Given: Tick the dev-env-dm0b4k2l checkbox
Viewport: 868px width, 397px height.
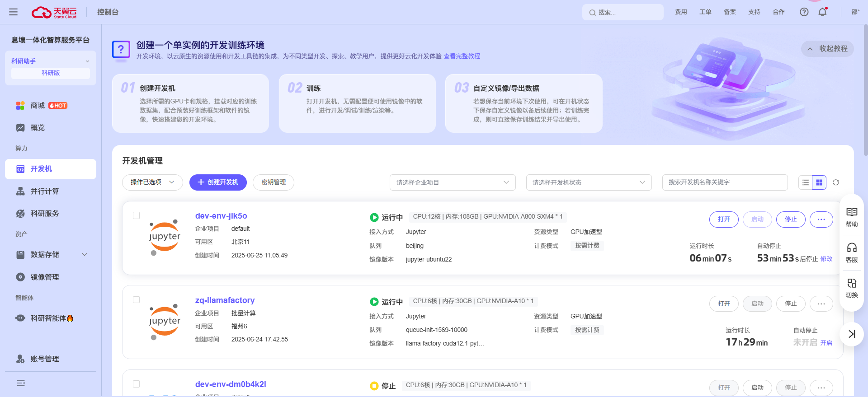Looking at the screenshot, I should [x=136, y=384].
